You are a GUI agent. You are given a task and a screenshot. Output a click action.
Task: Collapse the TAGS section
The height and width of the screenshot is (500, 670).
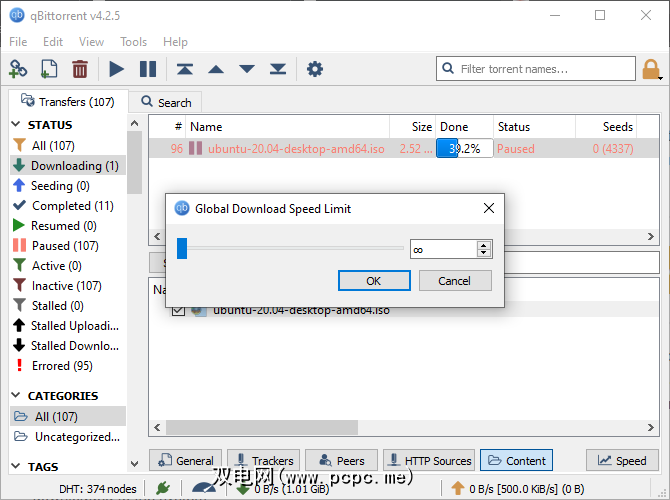[x=16, y=466]
